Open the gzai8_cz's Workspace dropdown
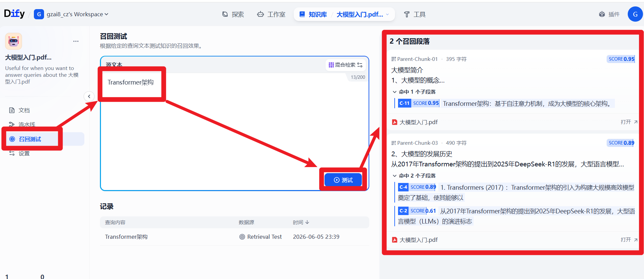644x279 pixels. (77, 14)
